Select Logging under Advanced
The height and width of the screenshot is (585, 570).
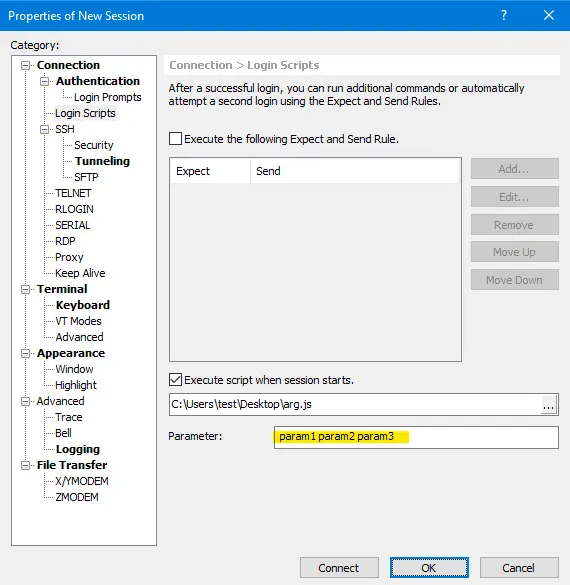[78, 449]
